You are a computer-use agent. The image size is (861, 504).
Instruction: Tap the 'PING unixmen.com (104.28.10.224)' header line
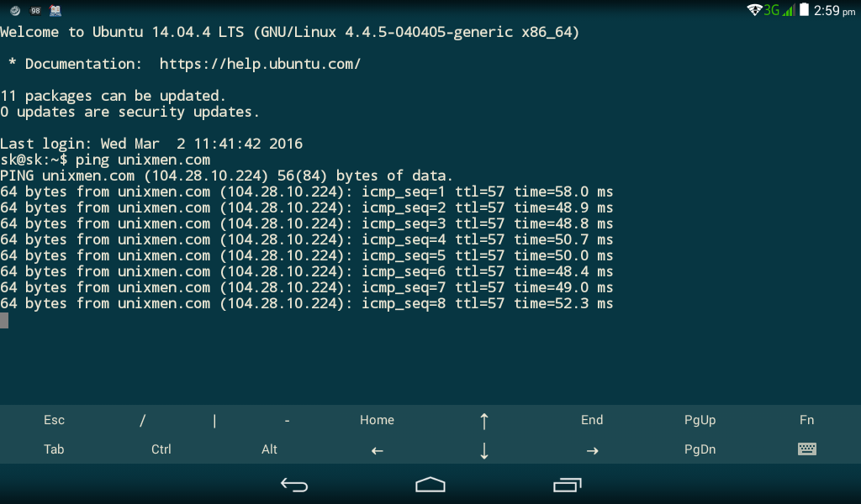tap(226, 176)
